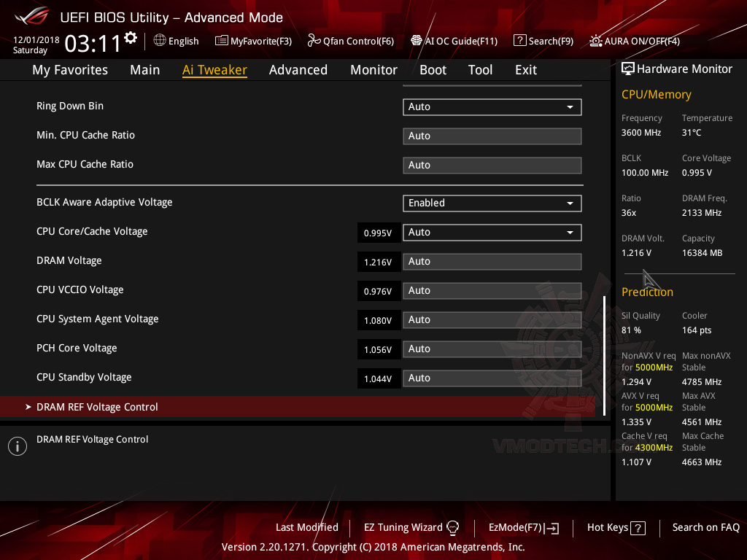
Task: Click the Hardware Monitor panel icon
Action: coord(628,68)
